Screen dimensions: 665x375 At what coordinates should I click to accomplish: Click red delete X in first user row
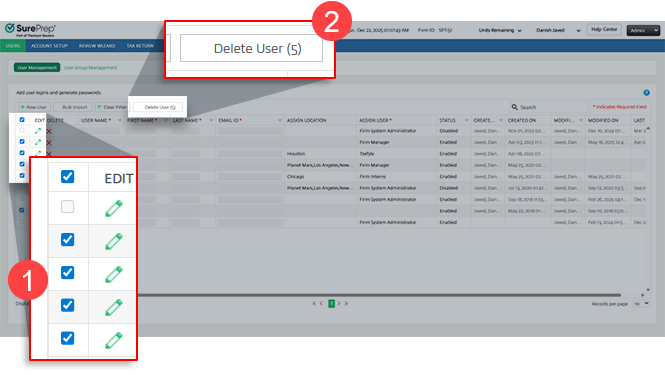49,131
